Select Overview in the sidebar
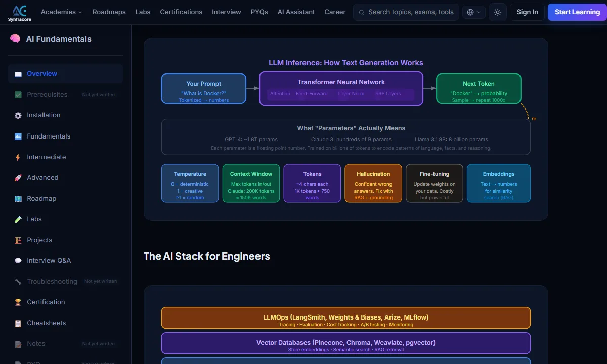 pos(65,74)
